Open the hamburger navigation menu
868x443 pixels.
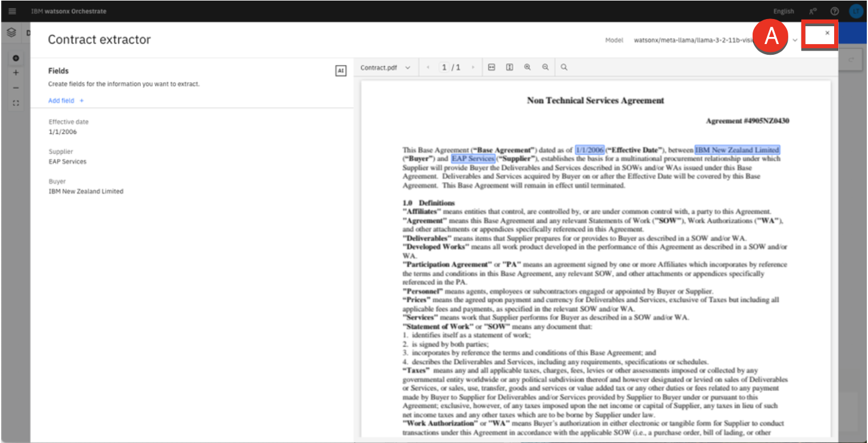(x=12, y=11)
